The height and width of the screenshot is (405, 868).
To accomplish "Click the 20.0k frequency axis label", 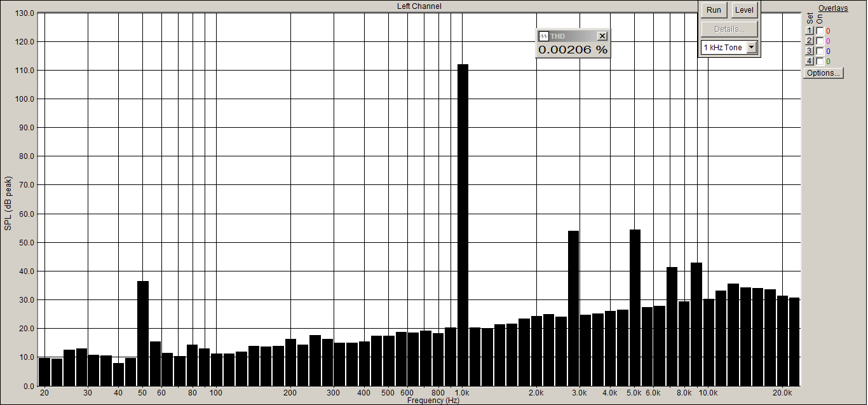I will [782, 393].
